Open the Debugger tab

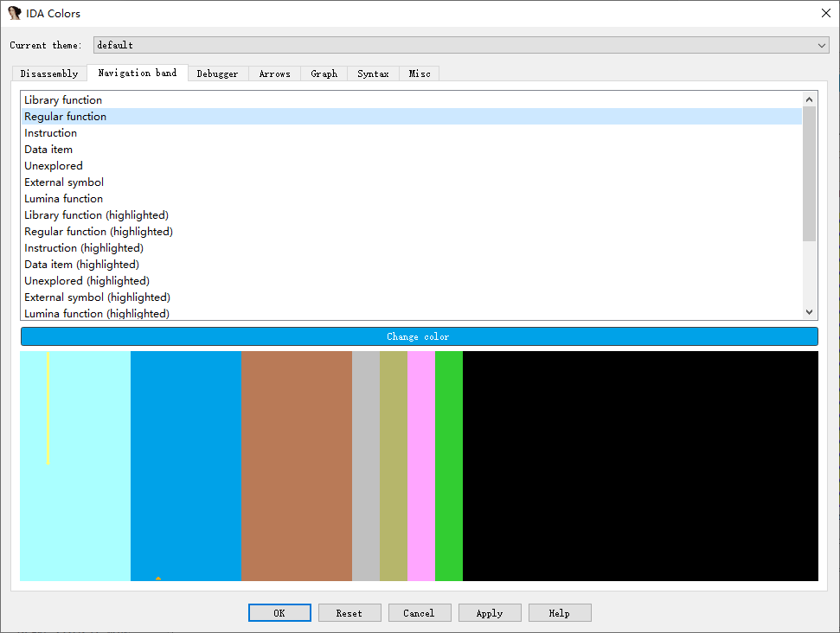point(217,74)
